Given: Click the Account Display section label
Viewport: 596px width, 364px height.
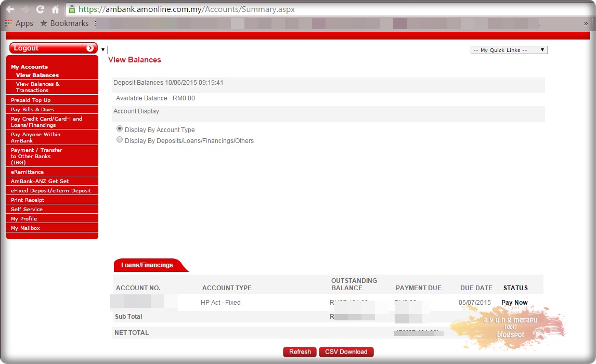Looking at the screenshot, I should (136, 111).
